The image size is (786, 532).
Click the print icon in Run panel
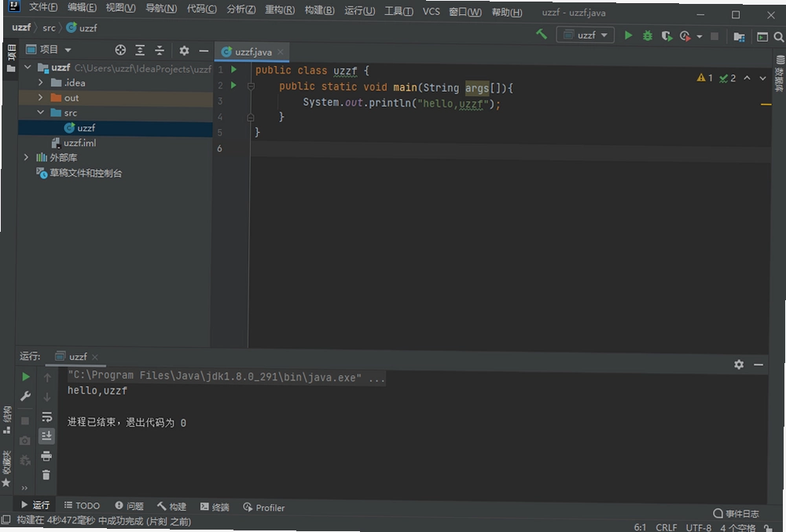46,456
